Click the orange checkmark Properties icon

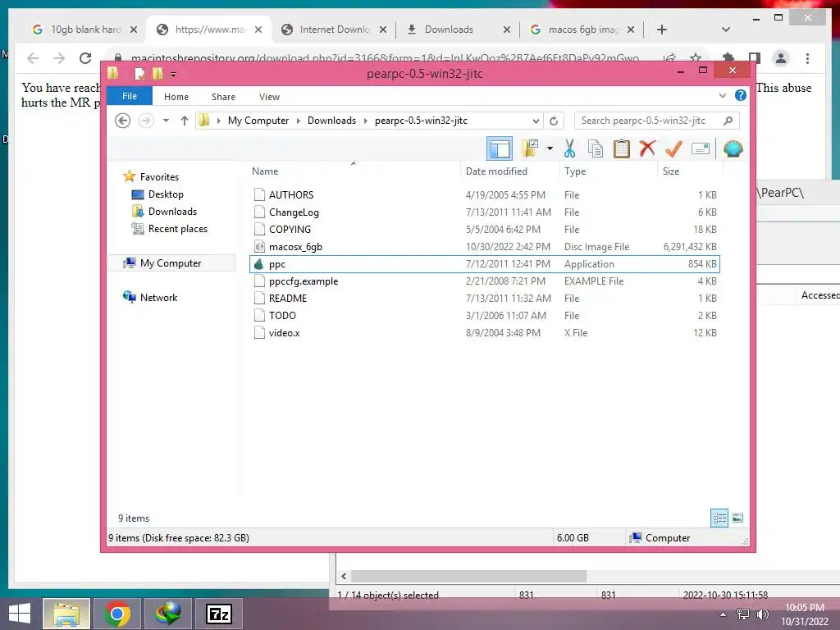pos(673,148)
